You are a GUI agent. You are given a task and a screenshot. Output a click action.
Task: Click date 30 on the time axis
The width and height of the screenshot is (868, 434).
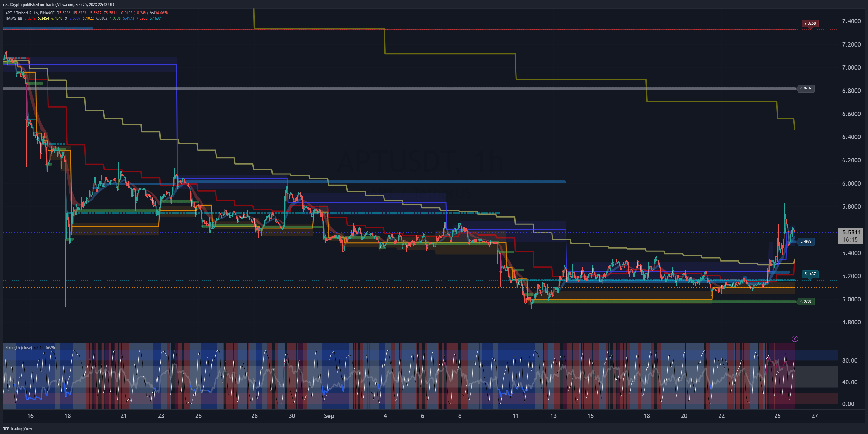tap(292, 416)
